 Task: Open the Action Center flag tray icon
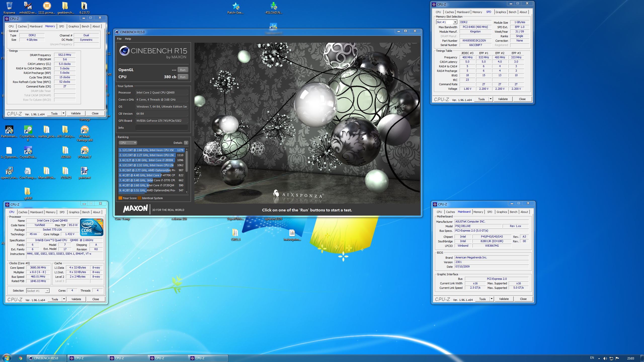(617, 358)
